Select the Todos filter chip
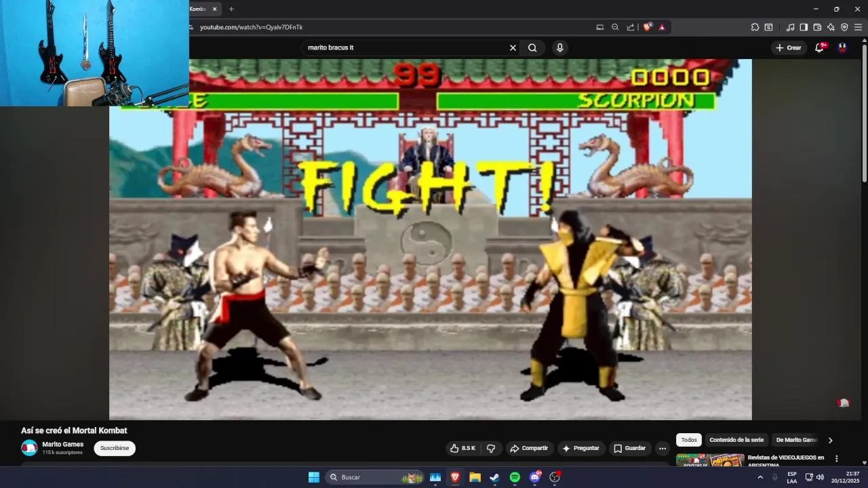Screen dimensions: 868x488 pos(689,440)
